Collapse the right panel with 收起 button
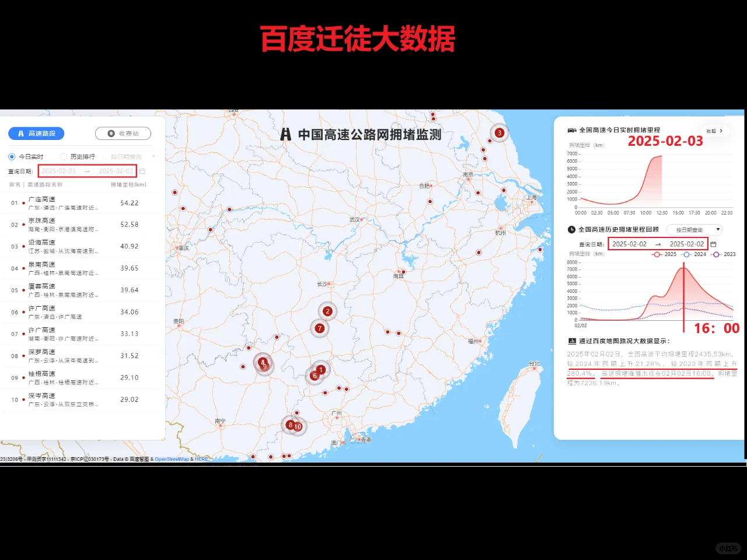Viewport: 747px width, 560px height. tap(714, 131)
